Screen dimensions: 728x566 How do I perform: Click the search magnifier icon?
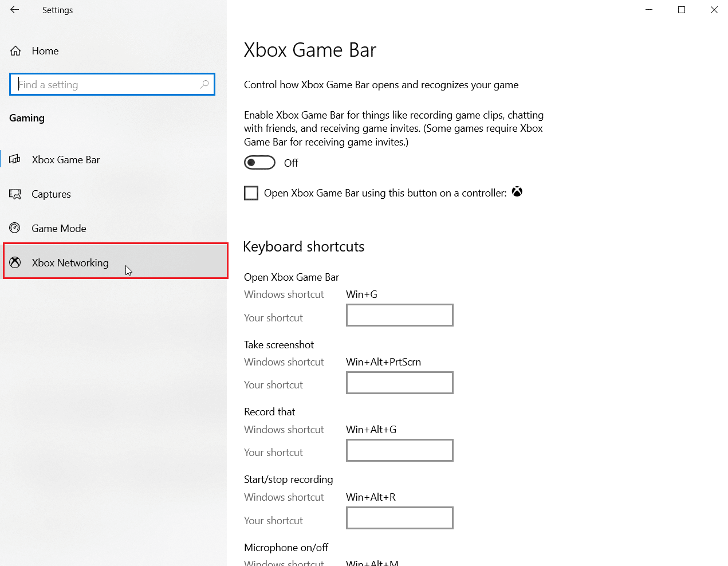coord(204,84)
